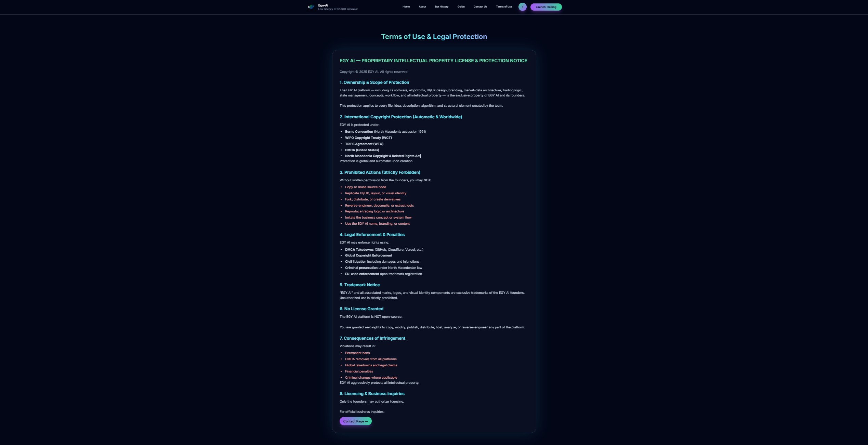Open the Guide nav item
This screenshot has height=445, width=868.
pos(461,7)
